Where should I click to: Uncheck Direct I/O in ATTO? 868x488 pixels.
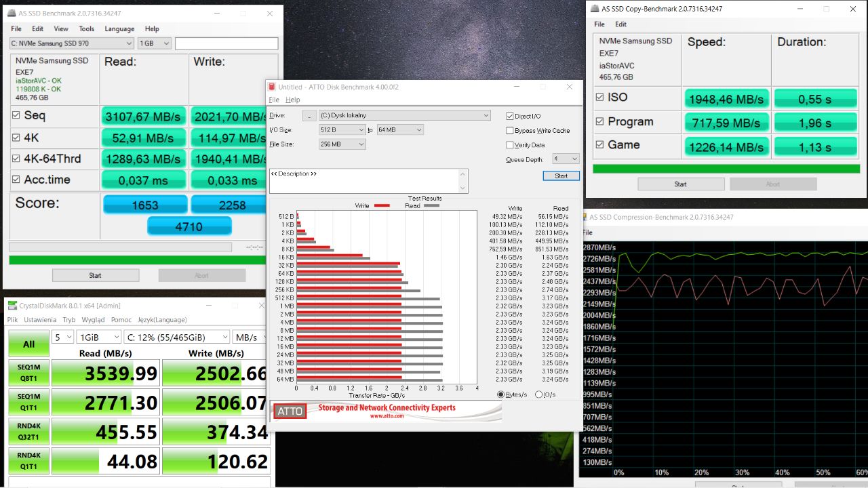[510, 116]
